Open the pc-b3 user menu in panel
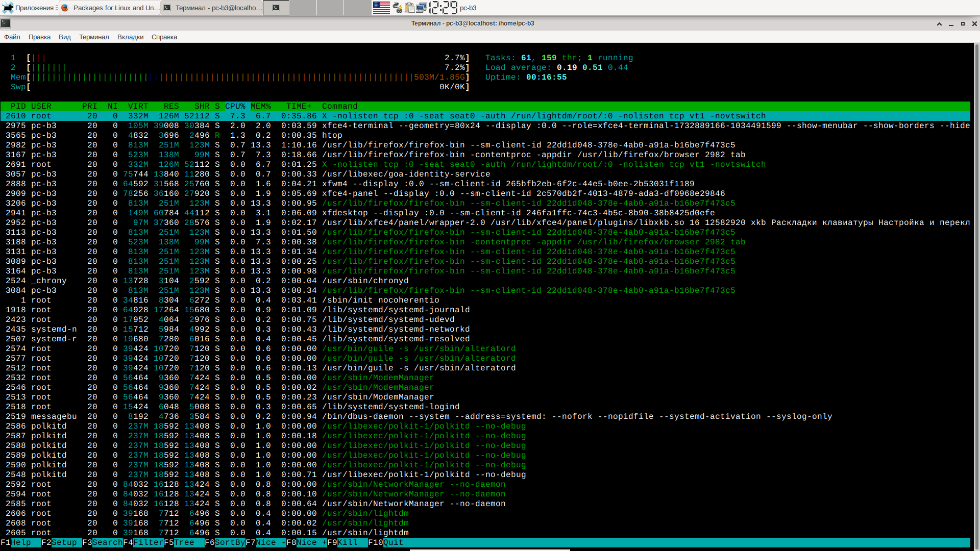This screenshot has width=980, height=551. [x=468, y=8]
